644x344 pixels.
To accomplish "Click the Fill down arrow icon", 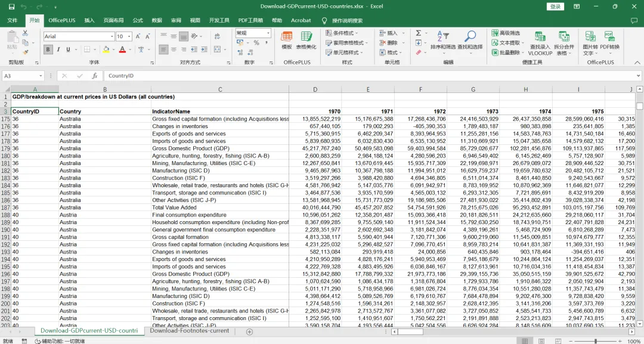I will point(419,43).
